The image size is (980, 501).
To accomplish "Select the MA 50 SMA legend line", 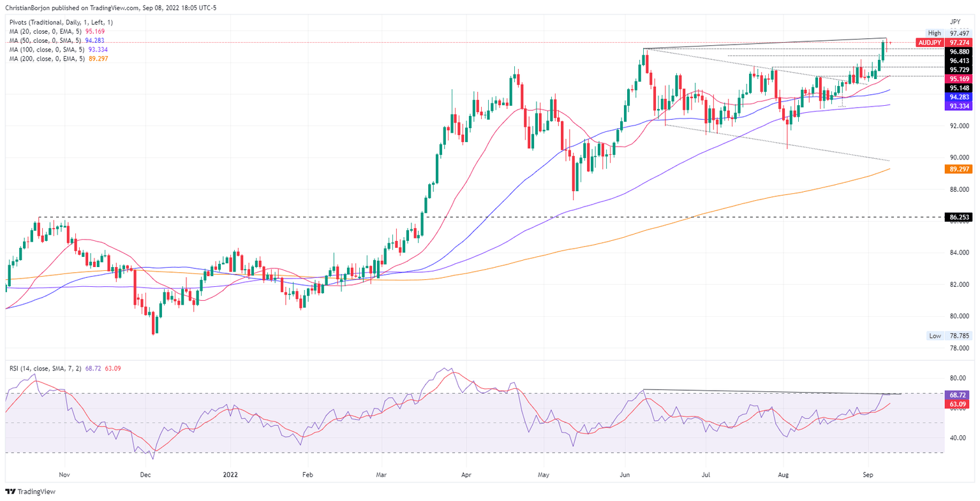I will point(57,40).
